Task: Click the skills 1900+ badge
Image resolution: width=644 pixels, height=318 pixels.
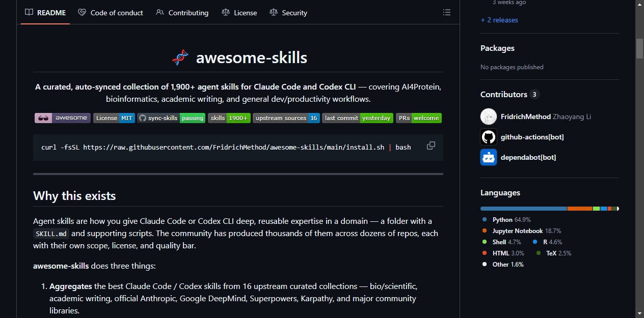Action: pyautogui.click(x=229, y=118)
